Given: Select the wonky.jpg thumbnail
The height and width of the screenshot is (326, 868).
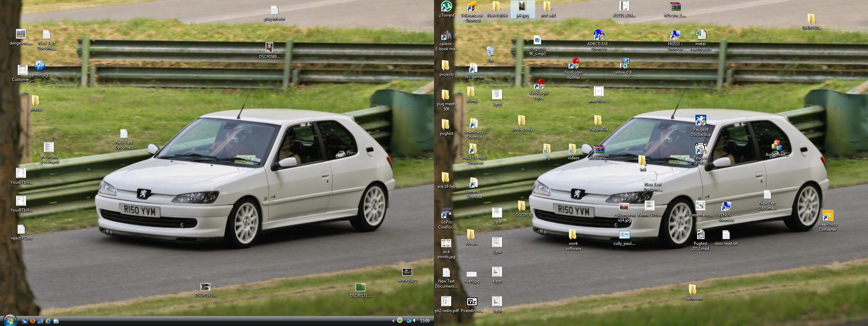Looking at the screenshot, I should click(407, 272).
